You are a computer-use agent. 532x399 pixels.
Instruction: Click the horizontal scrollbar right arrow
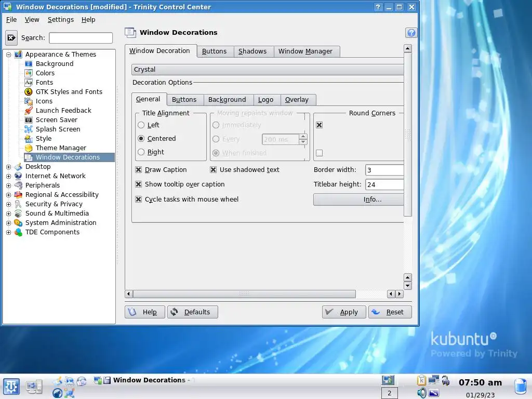coord(400,294)
